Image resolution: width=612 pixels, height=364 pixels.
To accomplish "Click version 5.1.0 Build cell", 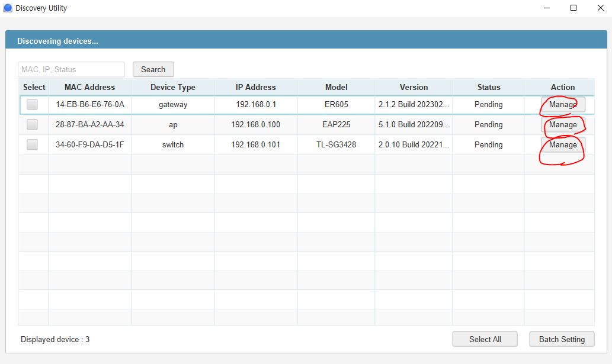I will tap(414, 125).
